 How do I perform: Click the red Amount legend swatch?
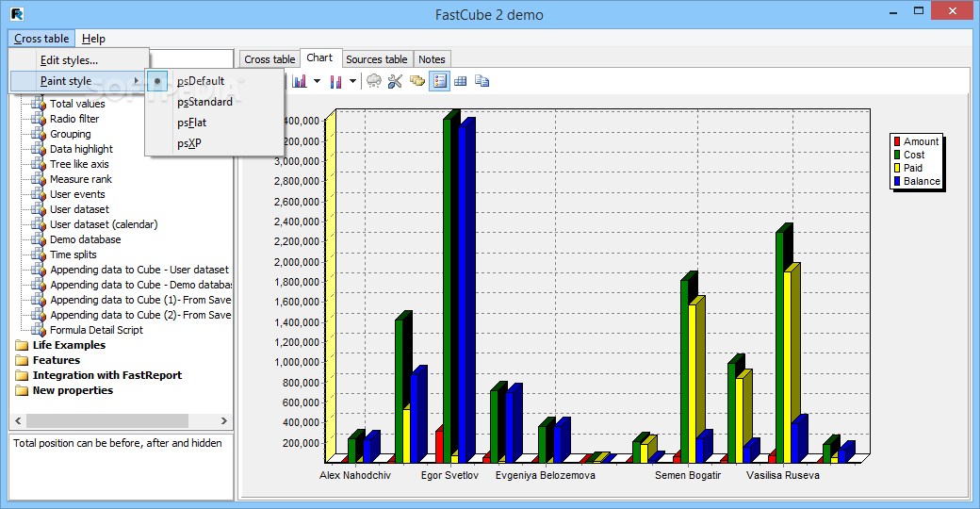(897, 142)
